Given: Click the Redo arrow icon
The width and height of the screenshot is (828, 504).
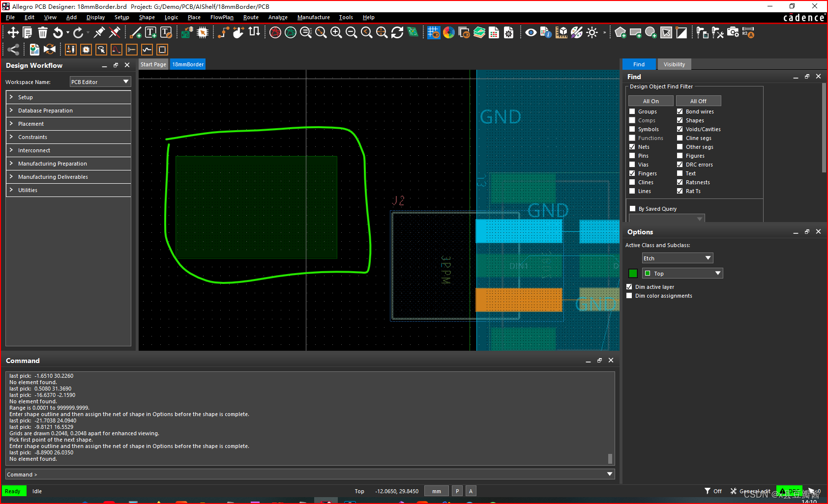Looking at the screenshot, I should [x=78, y=32].
